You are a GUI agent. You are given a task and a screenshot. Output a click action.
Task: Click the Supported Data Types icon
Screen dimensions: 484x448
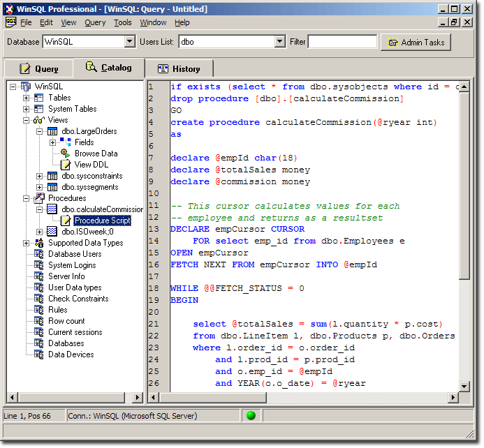pos(39,243)
